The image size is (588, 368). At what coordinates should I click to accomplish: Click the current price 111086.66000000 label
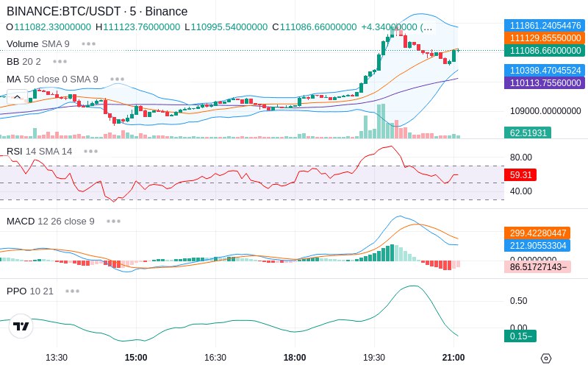point(545,50)
